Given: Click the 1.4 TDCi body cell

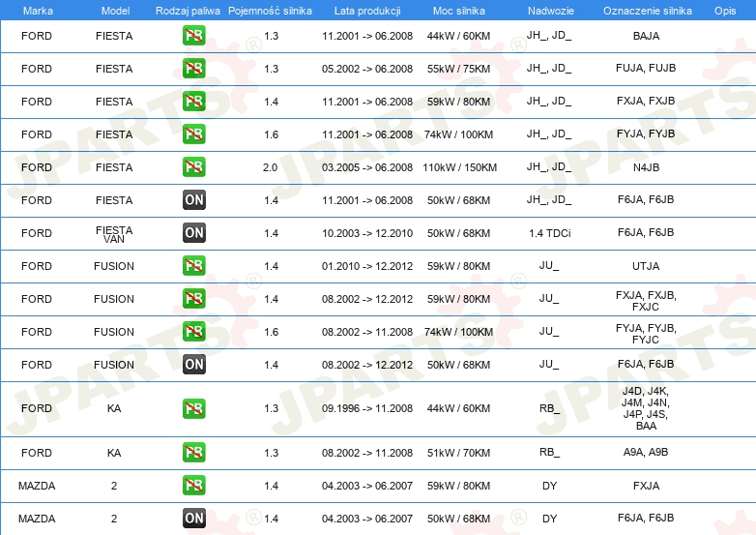Looking at the screenshot, I should 550,233.
